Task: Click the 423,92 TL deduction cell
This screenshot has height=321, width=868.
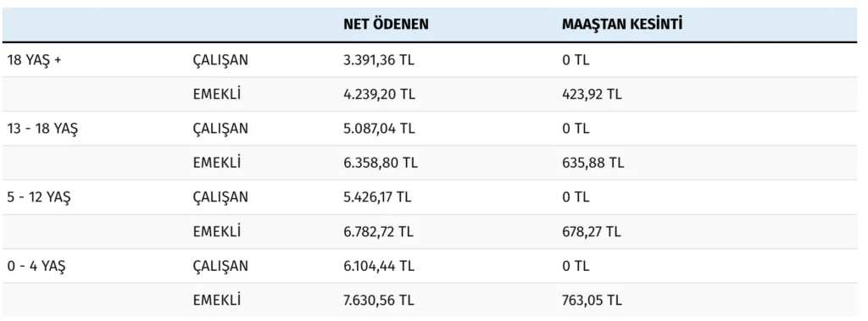Action: tap(592, 94)
